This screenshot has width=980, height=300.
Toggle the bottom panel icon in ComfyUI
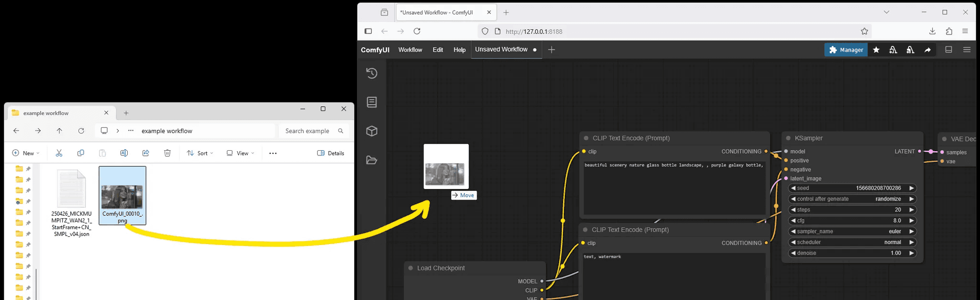click(948, 50)
